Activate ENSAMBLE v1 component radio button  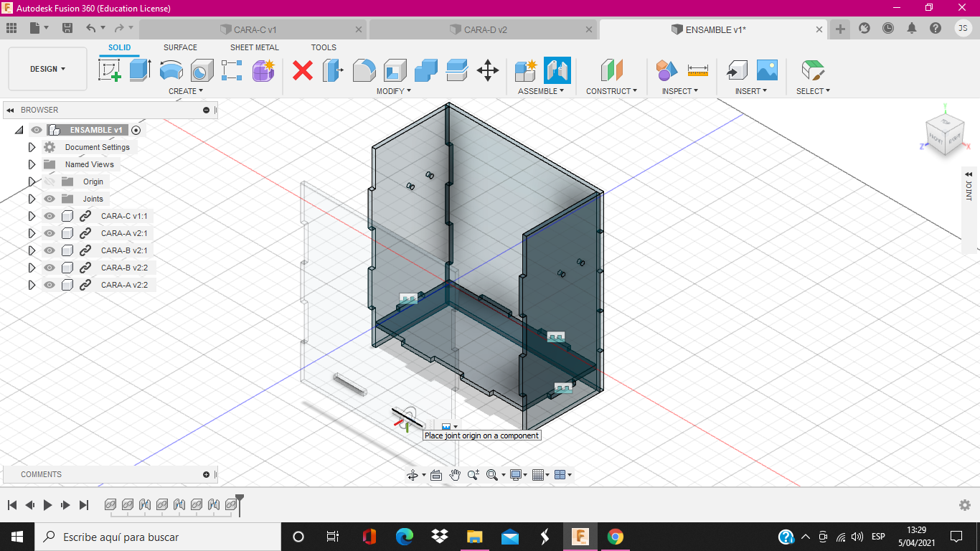coord(136,130)
